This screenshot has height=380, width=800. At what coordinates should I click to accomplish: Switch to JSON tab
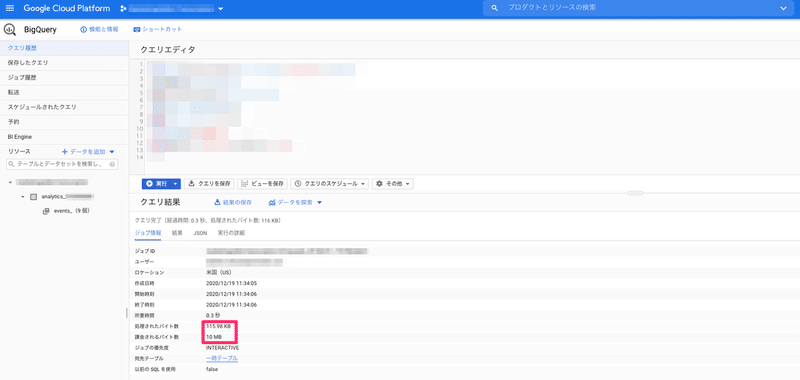pos(200,233)
